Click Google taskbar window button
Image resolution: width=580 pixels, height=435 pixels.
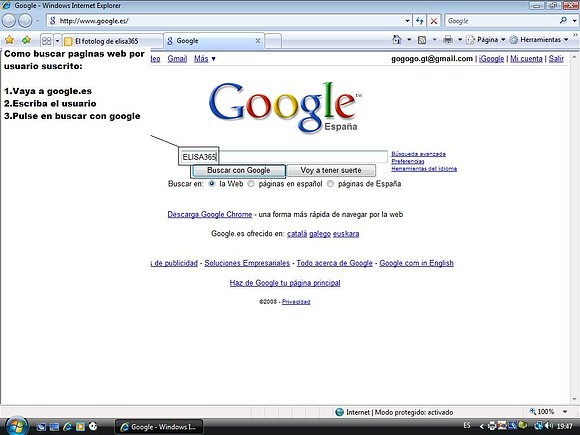159,426
